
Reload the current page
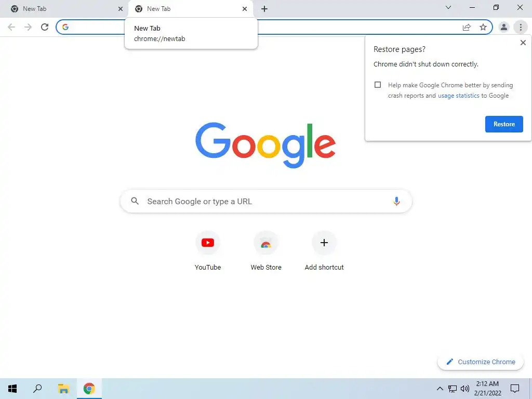click(45, 27)
